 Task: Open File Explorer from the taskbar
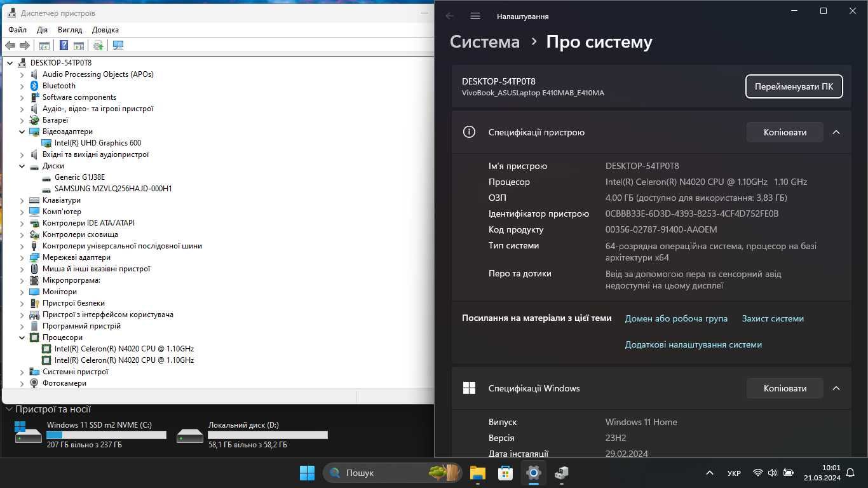pos(478,473)
